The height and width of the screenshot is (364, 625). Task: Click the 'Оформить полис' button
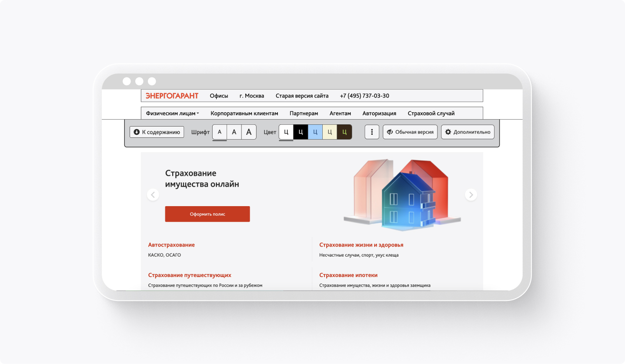click(207, 214)
